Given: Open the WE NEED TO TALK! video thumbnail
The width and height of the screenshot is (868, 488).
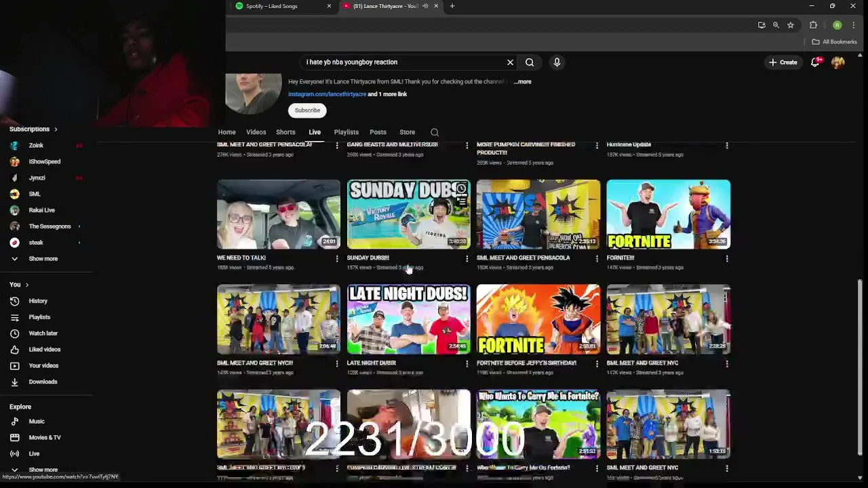Looking at the screenshot, I should click(279, 214).
